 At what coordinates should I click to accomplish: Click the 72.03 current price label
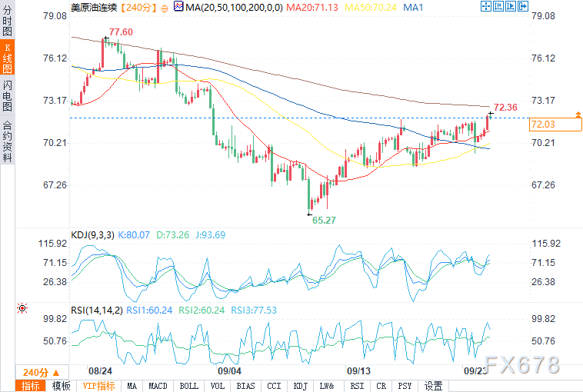coord(555,124)
